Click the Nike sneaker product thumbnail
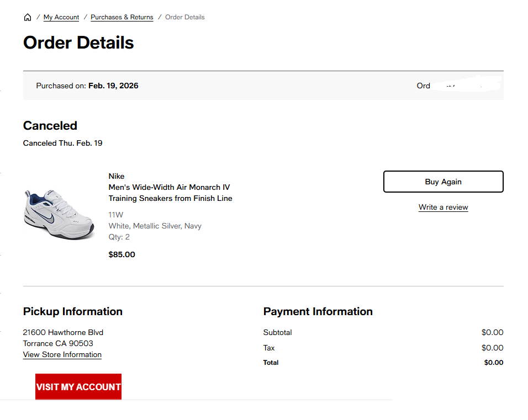528x420 pixels. [x=60, y=214]
